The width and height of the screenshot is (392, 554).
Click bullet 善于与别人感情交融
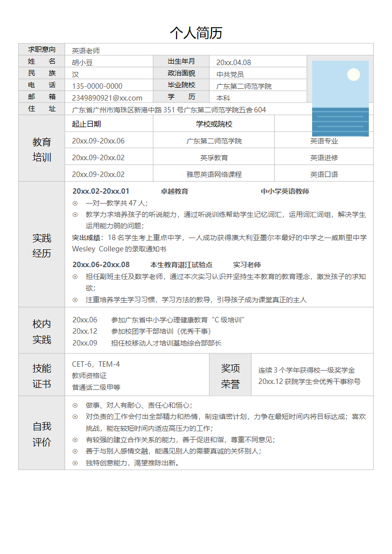click(x=173, y=451)
